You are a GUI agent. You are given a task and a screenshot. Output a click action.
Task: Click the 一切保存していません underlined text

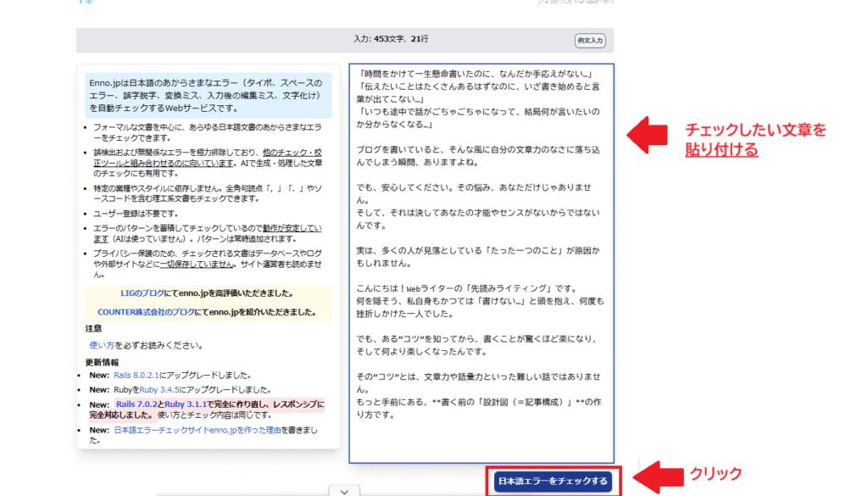197,264
